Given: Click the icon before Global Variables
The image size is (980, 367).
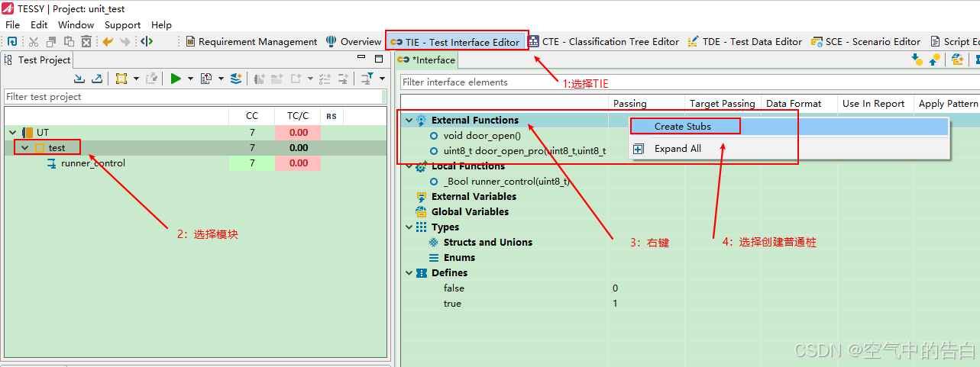Looking at the screenshot, I should (x=421, y=211).
